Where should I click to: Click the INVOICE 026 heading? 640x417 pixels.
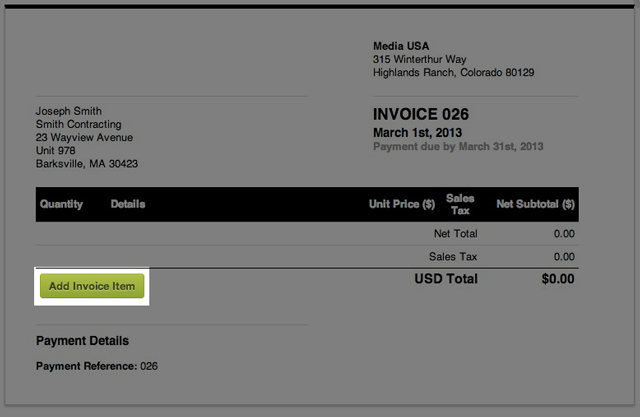pyautogui.click(x=421, y=114)
